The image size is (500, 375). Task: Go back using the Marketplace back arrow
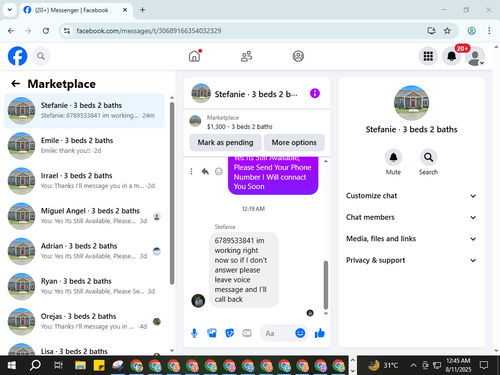[x=15, y=84]
